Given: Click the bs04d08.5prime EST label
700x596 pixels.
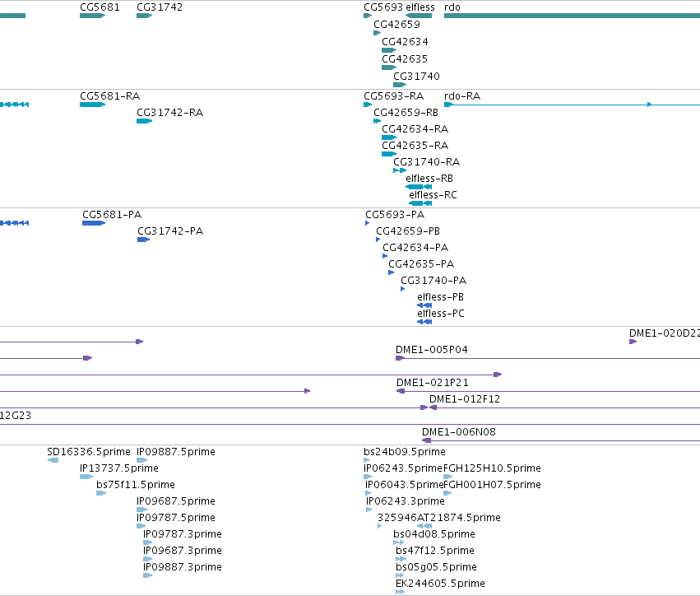Looking at the screenshot, I should [434, 535].
